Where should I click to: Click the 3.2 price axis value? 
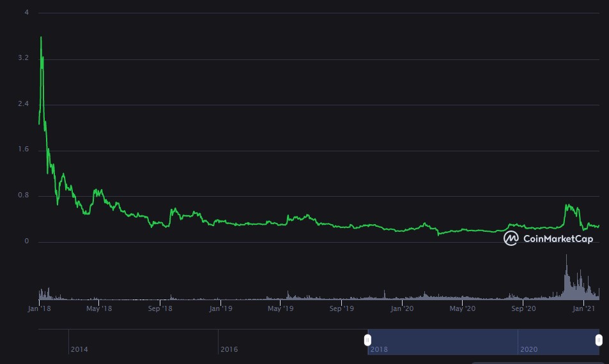pyautogui.click(x=23, y=58)
